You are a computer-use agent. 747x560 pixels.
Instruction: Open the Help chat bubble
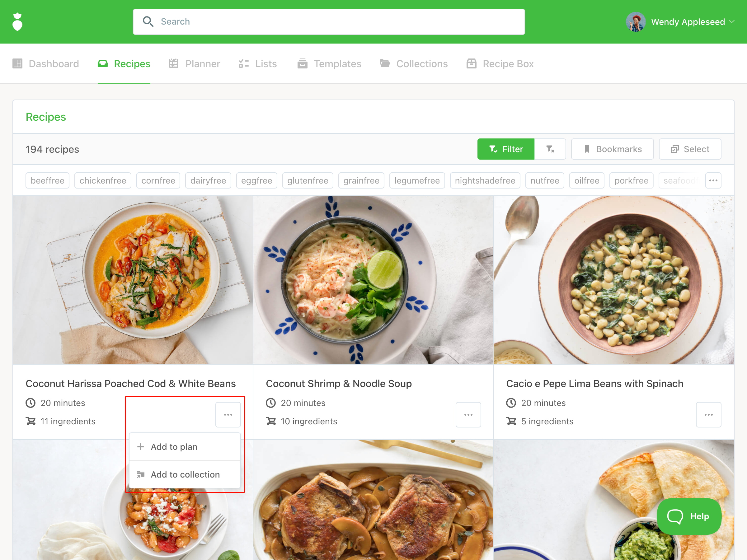point(689,516)
